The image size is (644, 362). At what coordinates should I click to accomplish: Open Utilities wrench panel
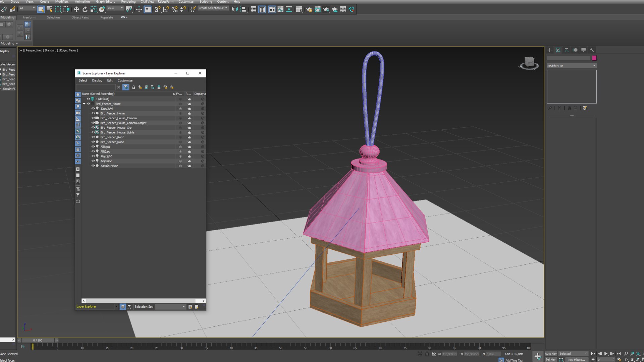pyautogui.click(x=592, y=50)
